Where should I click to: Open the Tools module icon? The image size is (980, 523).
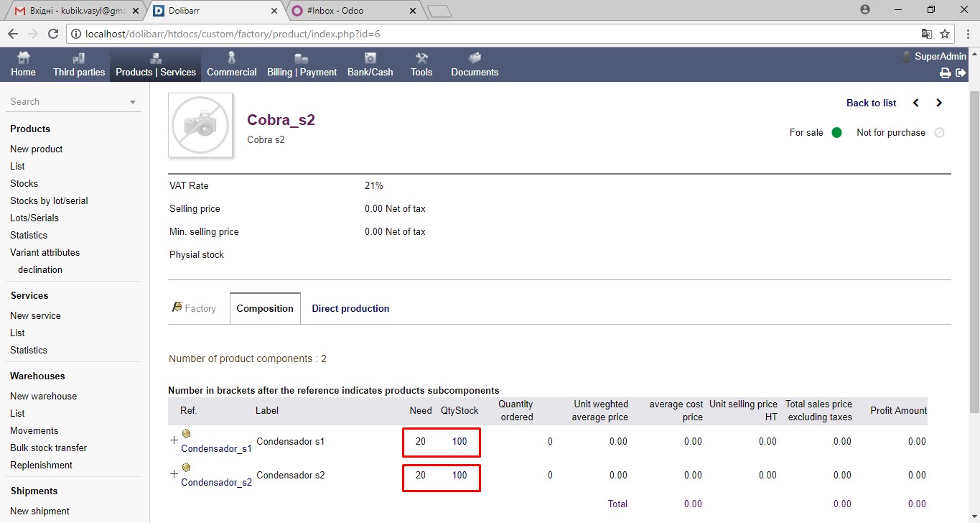click(421, 59)
